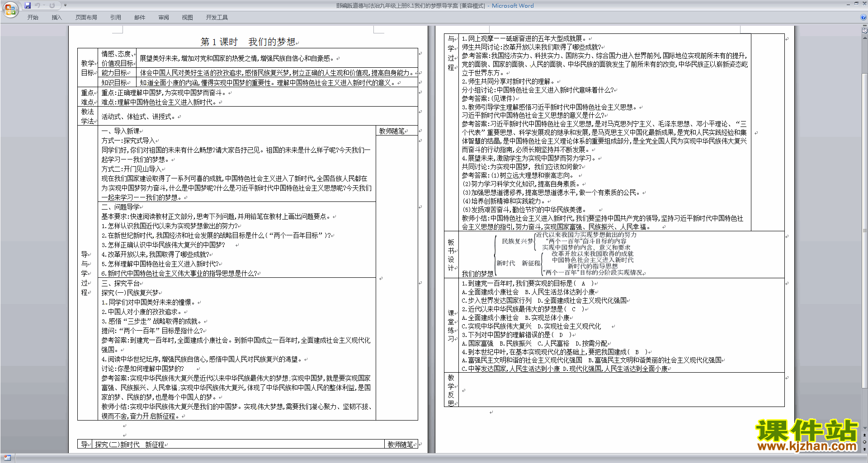
Task: Select the 引用 ribbon tab
Action: [x=115, y=17]
